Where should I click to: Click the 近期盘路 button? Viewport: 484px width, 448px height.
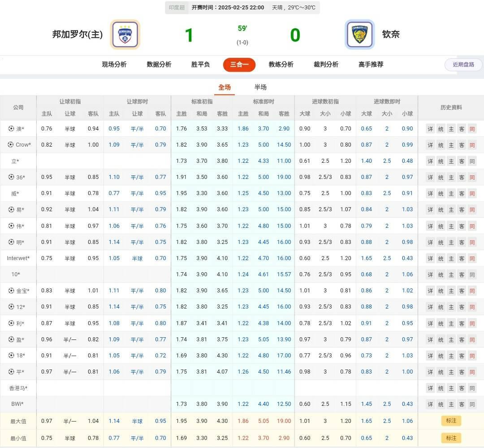463,65
